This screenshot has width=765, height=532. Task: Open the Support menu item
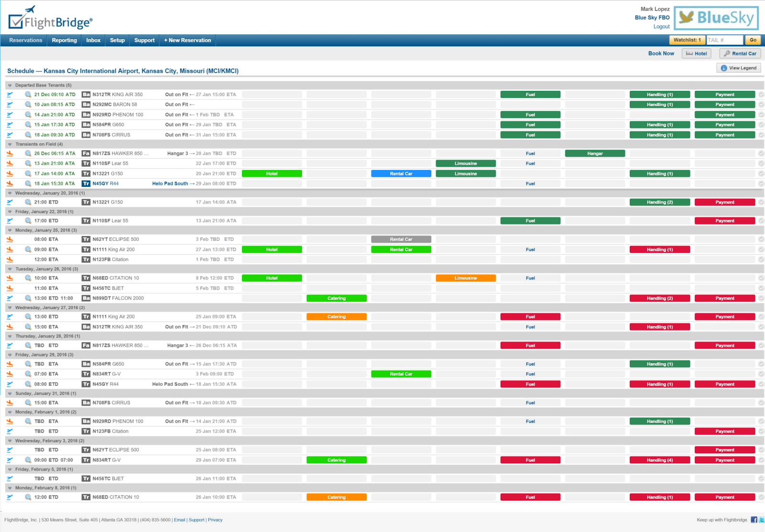tap(144, 41)
